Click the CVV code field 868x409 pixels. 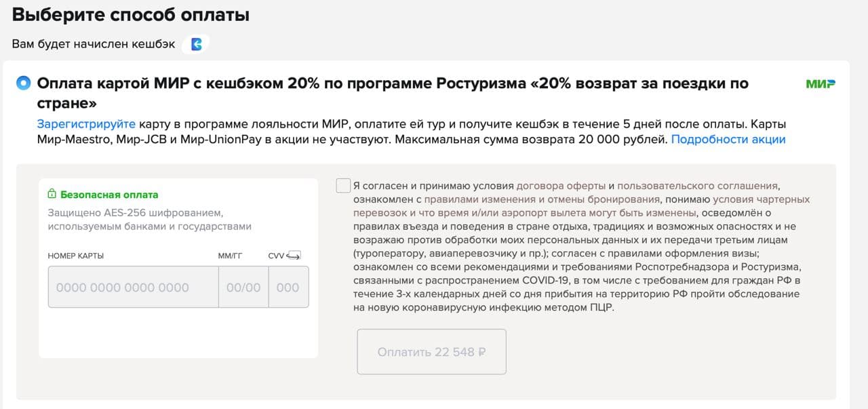click(x=288, y=287)
